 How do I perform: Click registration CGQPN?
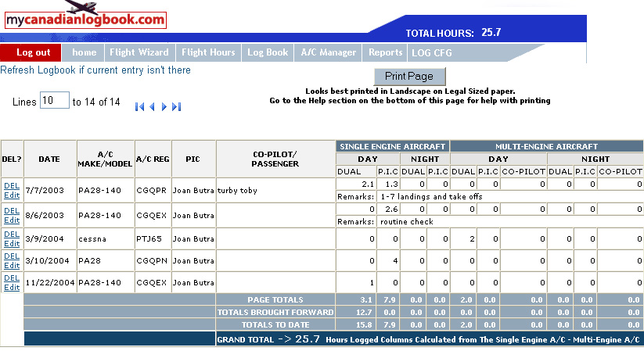152,260
